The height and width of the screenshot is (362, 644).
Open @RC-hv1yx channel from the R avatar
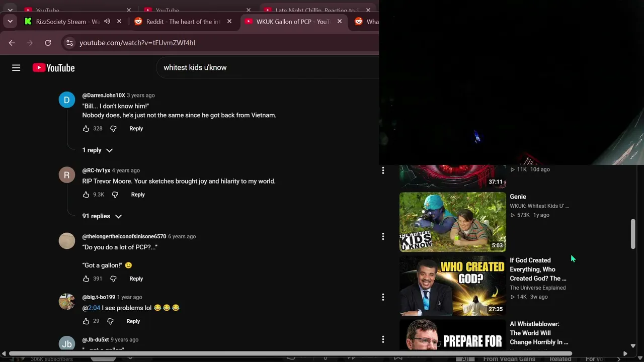click(x=67, y=175)
